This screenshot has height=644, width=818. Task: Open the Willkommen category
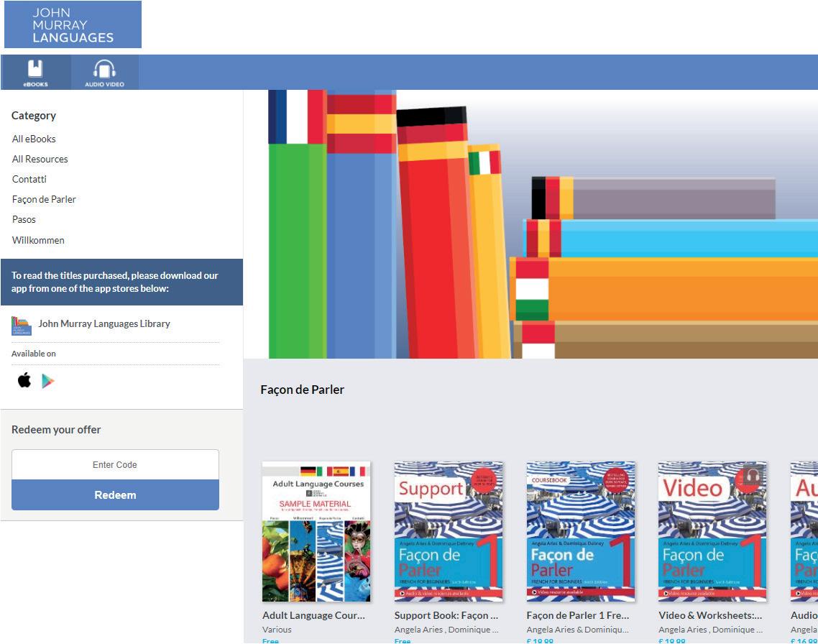[38, 240]
